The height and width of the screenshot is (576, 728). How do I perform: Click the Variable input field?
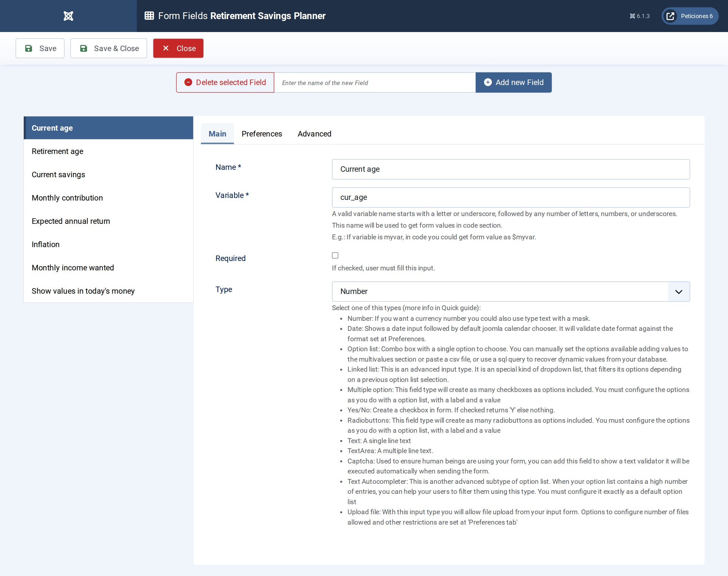click(x=511, y=197)
